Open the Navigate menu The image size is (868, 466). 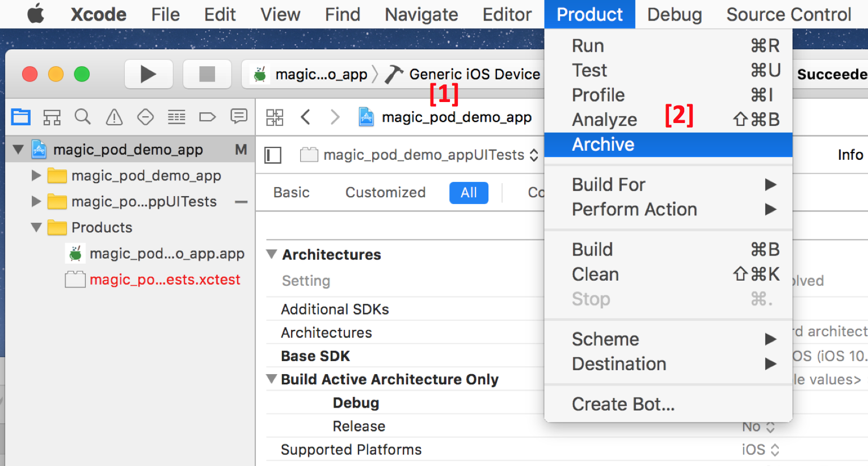(x=422, y=14)
